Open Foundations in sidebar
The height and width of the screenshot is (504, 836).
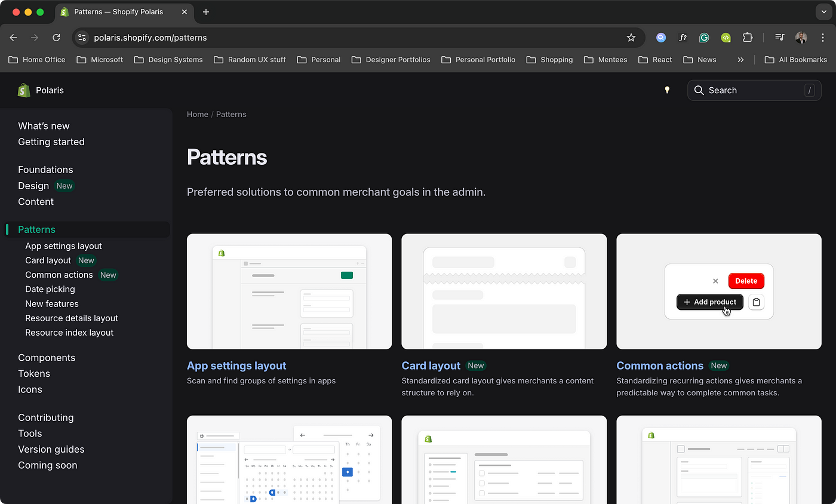click(45, 170)
